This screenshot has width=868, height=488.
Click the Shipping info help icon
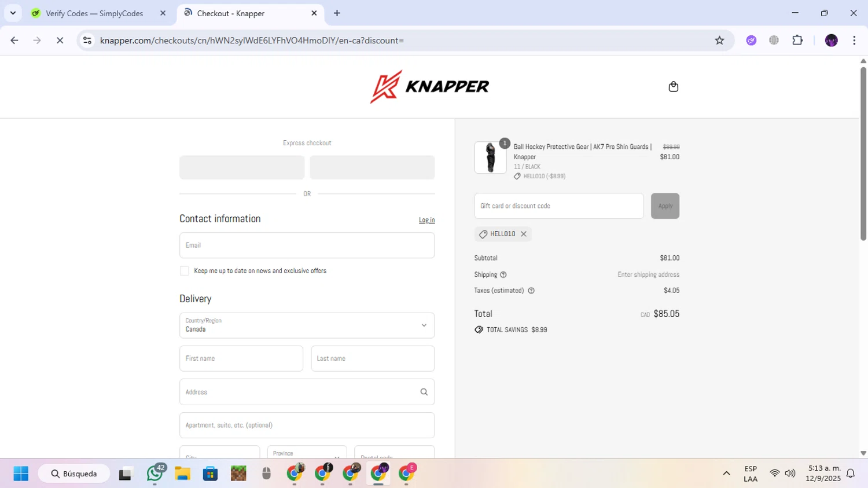coord(503,275)
